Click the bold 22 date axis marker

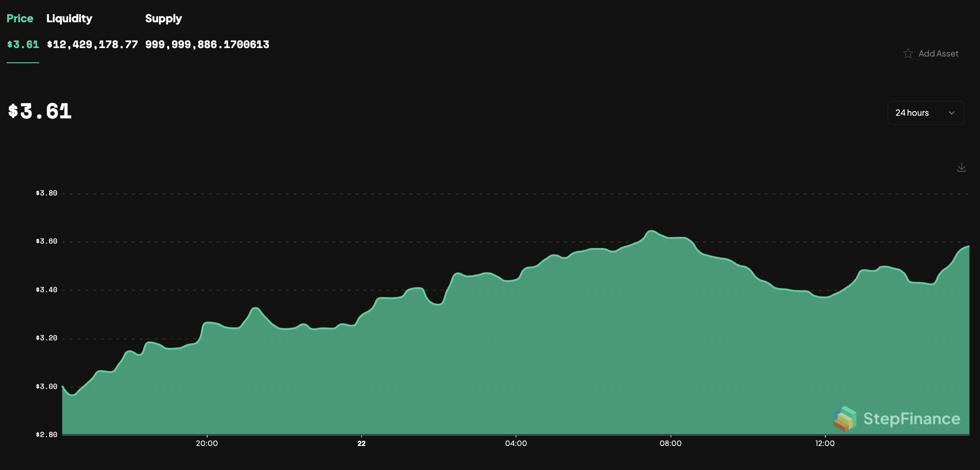point(361,443)
